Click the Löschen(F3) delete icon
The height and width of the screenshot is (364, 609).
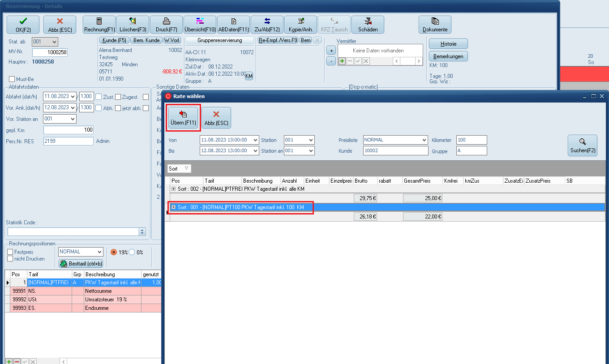[133, 25]
